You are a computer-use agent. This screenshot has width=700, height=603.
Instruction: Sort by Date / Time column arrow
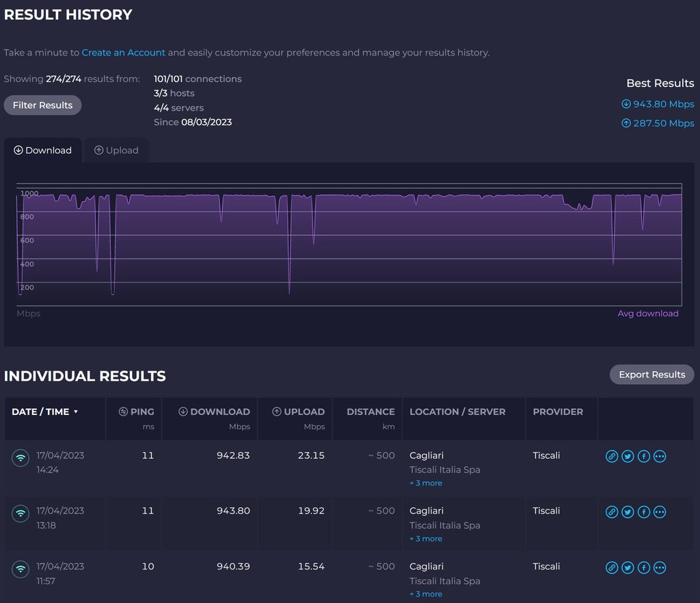tap(76, 412)
